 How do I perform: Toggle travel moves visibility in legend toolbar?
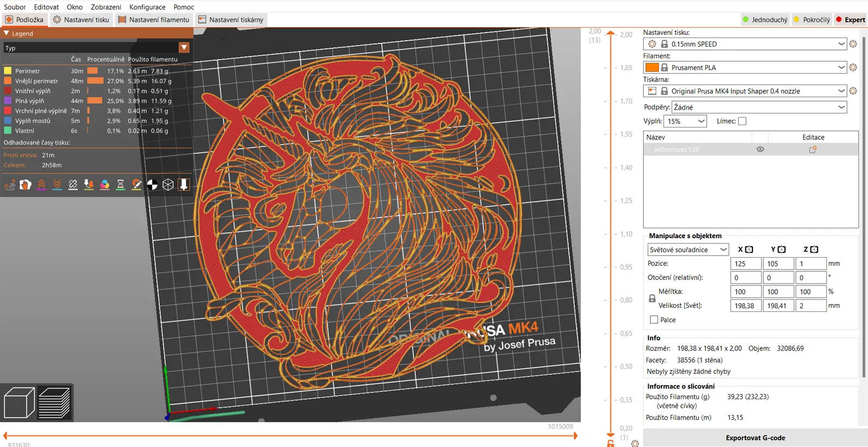point(10,185)
